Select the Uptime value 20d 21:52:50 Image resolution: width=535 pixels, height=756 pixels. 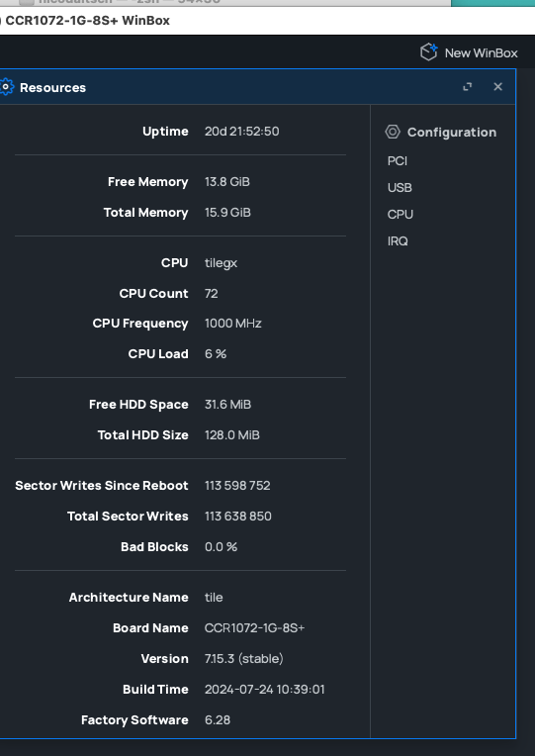[x=242, y=132]
